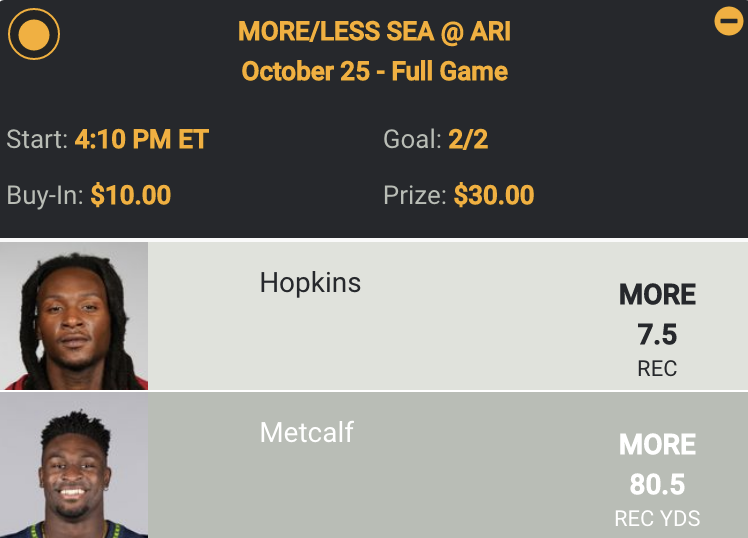The width and height of the screenshot is (748, 538).
Task: Select the Metcalf player name
Action: [306, 433]
